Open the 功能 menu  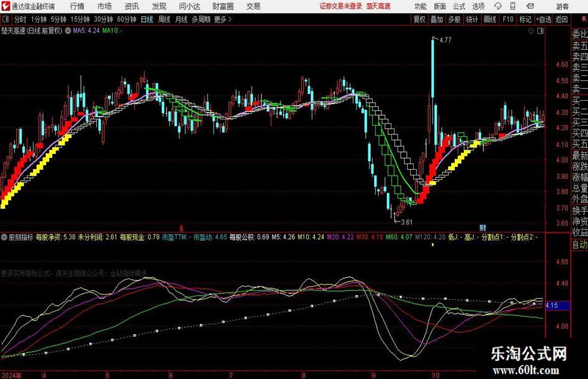(x=421, y=6)
